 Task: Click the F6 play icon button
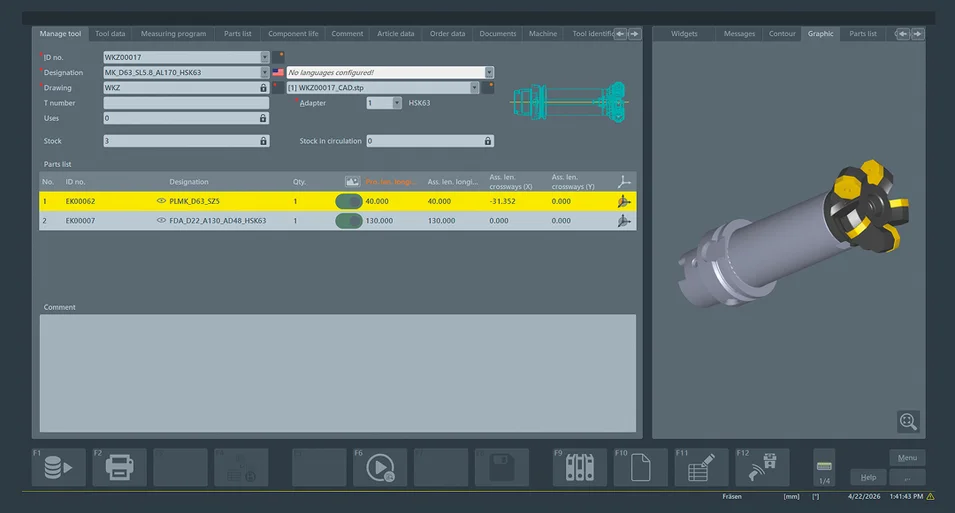point(380,467)
